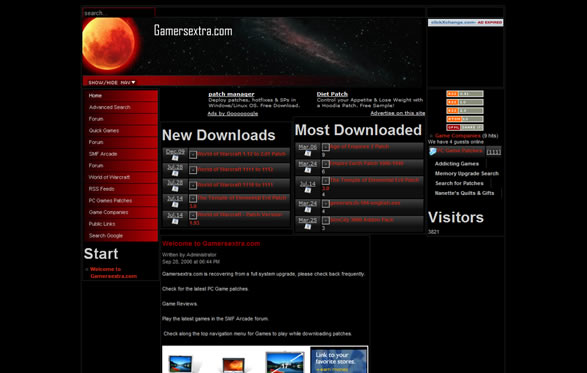The height and width of the screenshot is (373, 587).
Task: Open Age of Empires 2 Patch download link
Action: [x=359, y=146]
